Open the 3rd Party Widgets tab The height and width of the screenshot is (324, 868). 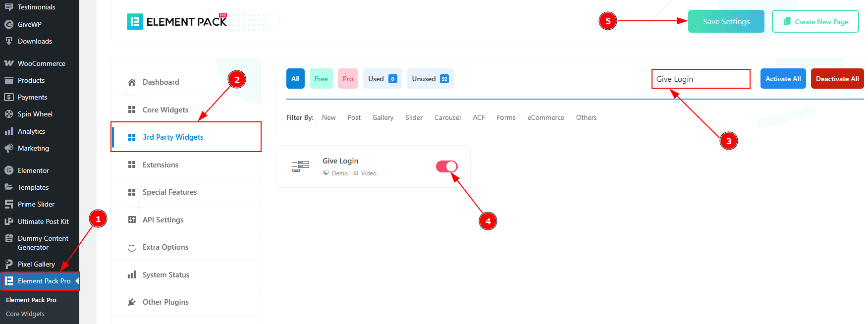[186, 137]
